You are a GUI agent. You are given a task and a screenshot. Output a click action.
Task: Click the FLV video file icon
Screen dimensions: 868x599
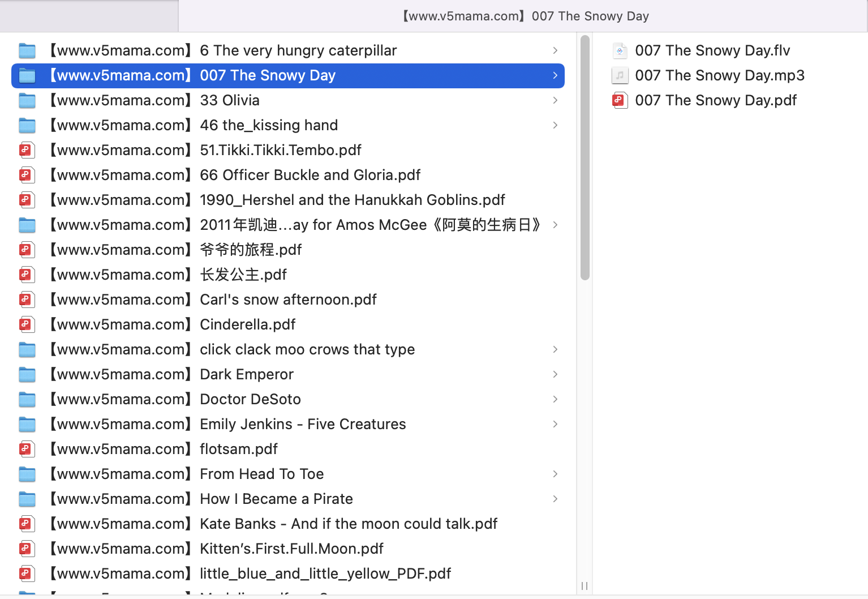[620, 51]
